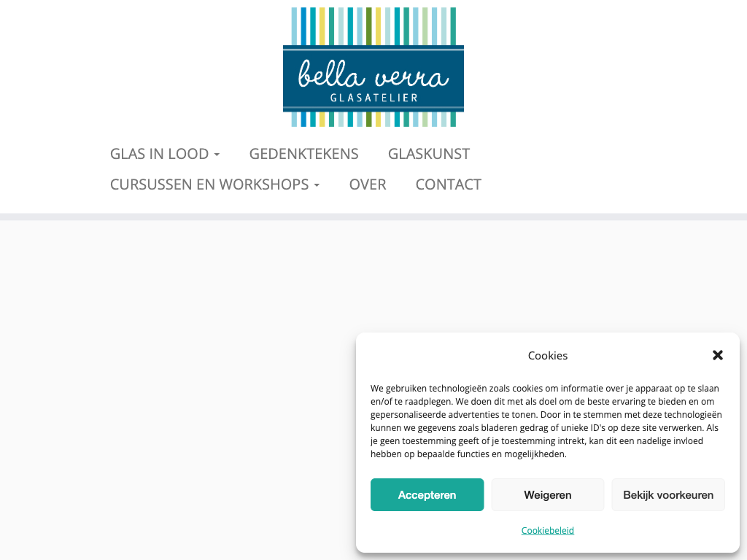
Task: Visit the Contact page
Action: tap(448, 184)
